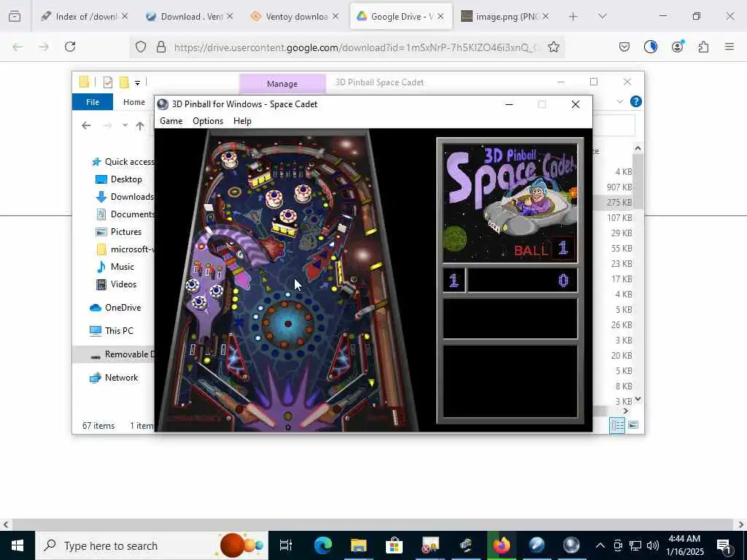Open Customize Quick Access Toolbar dropdown arrow

coord(137,83)
